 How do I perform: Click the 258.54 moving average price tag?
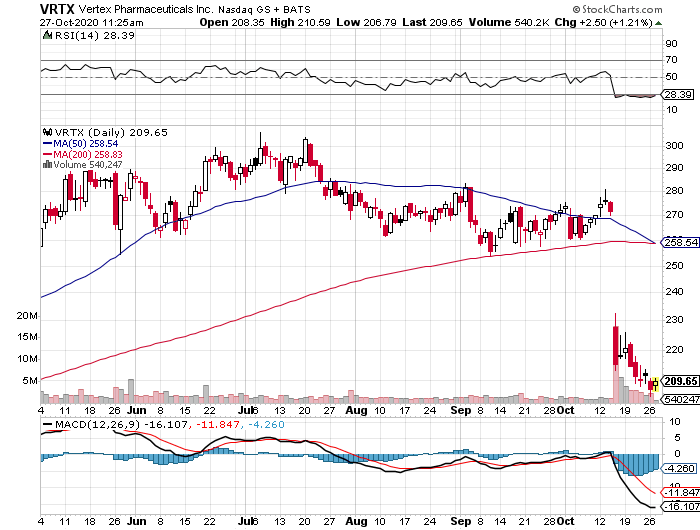click(x=679, y=242)
